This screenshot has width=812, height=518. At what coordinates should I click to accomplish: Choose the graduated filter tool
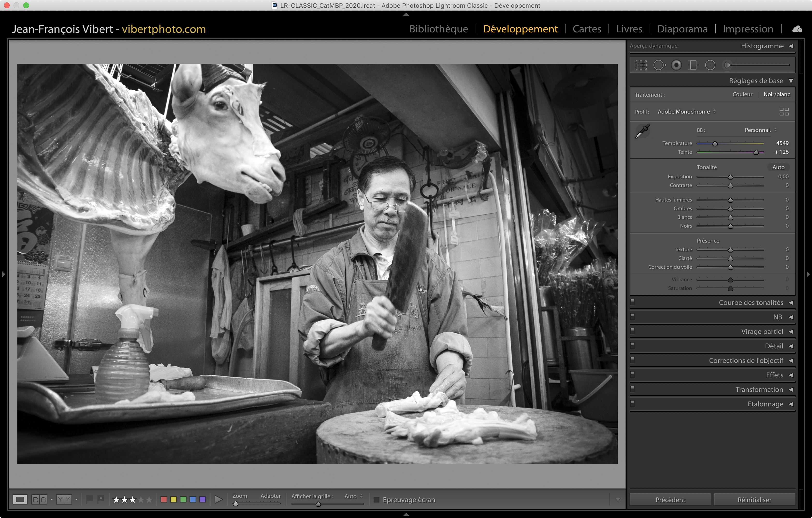point(693,65)
